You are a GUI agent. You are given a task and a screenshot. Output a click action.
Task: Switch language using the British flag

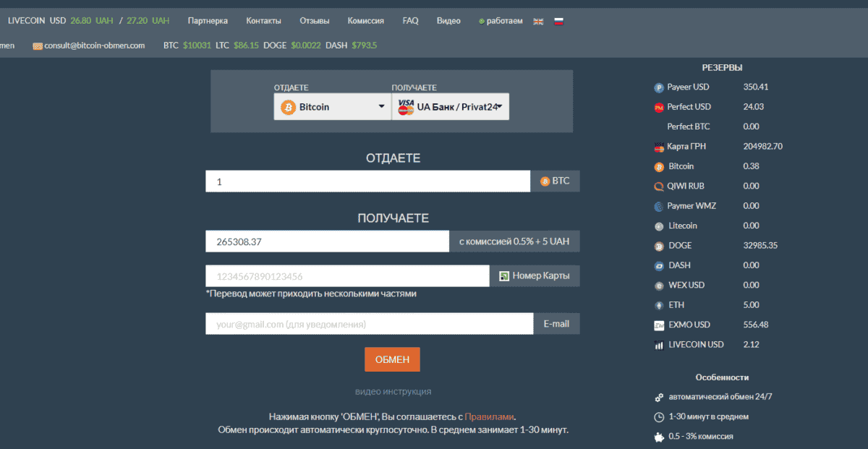537,21
